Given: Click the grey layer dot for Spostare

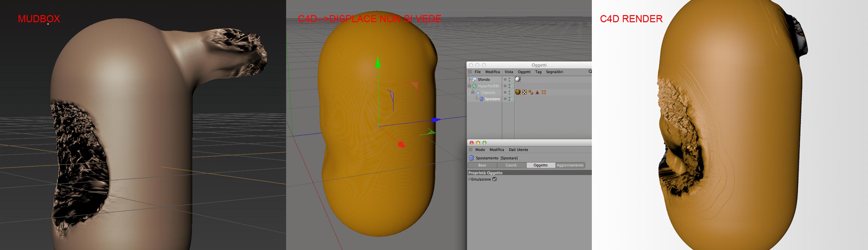Looking at the screenshot, I should coord(505,99).
